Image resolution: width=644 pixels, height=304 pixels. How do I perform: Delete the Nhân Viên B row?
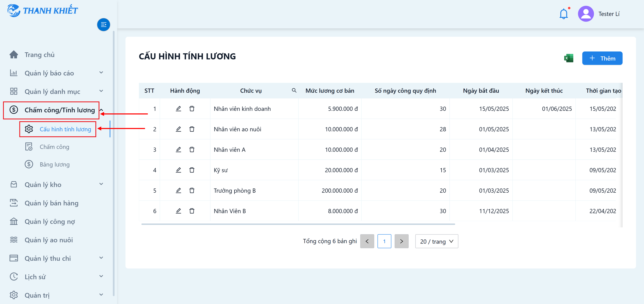pyautogui.click(x=192, y=211)
